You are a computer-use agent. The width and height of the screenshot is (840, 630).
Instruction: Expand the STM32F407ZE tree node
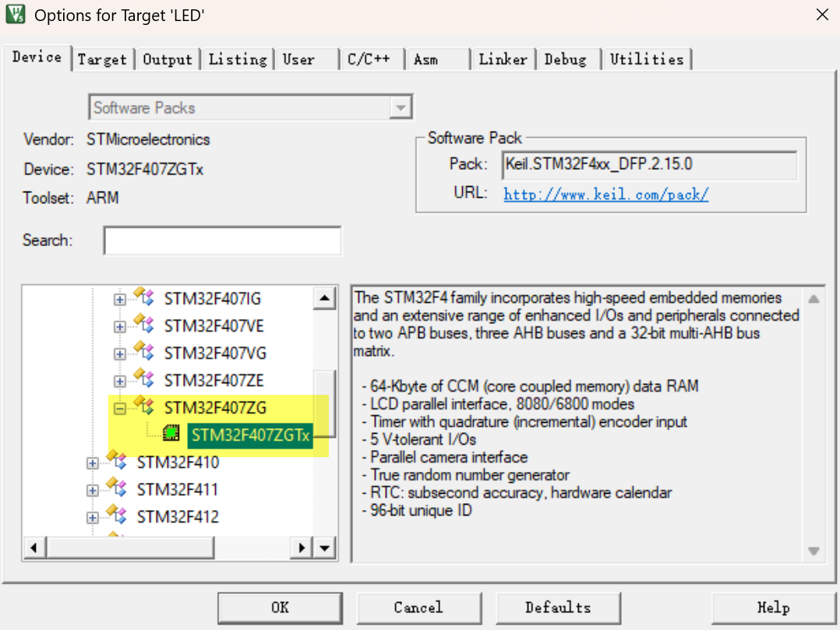pyautogui.click(x=120, y=381)
